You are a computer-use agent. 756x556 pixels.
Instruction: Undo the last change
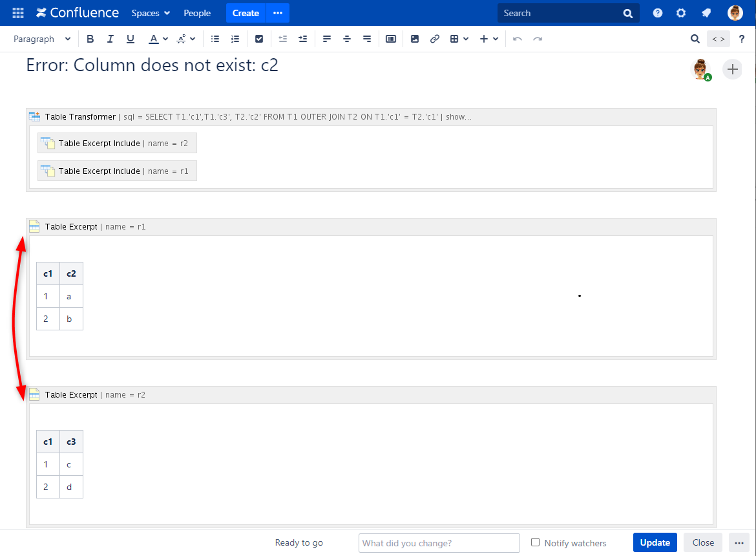[x=517, y=39]
